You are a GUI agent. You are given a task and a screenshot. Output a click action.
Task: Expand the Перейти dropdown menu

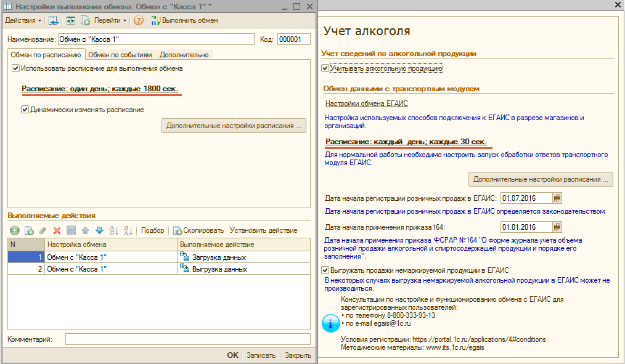tap(110, 20)
